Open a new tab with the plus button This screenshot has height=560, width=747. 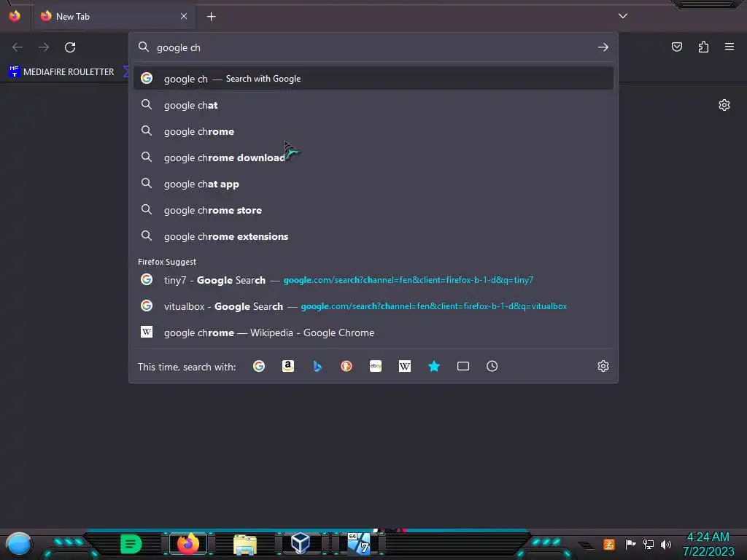(211, 17)
